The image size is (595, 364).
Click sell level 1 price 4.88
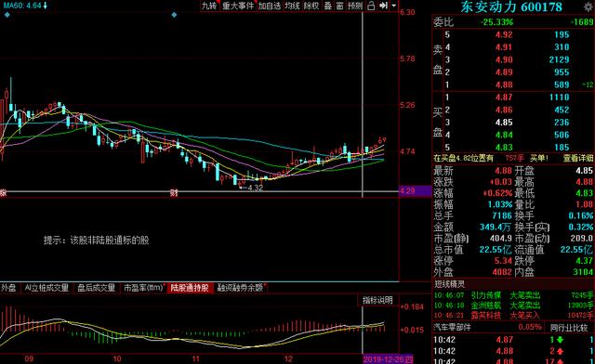click(504, 84)
